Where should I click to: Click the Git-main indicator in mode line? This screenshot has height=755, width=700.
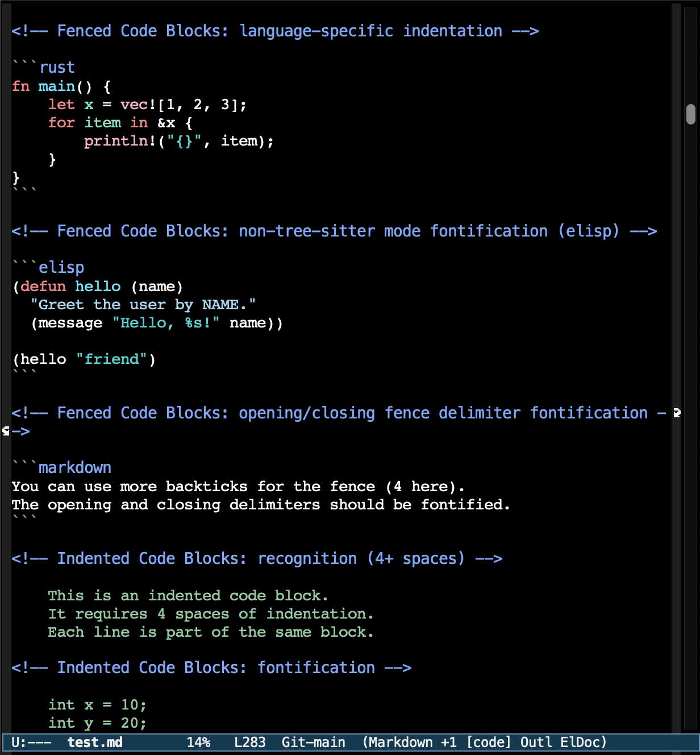tap(313, 742)
